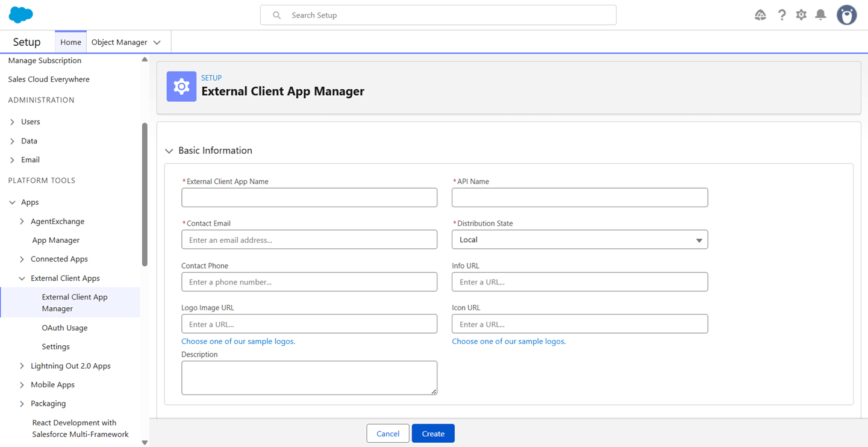Click the sidebar scroll down arrow
This screenshot has width=868, height=447.
tap(145, 442)
